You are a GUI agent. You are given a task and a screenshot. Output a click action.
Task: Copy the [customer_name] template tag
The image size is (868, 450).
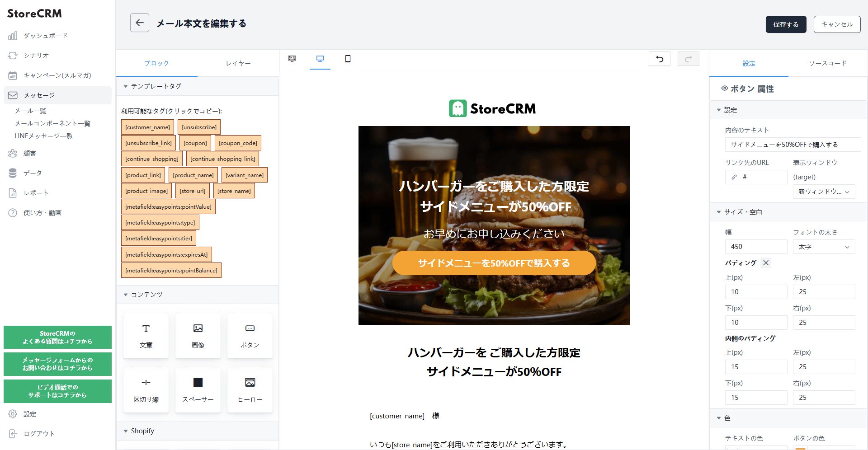click(147, 127)
